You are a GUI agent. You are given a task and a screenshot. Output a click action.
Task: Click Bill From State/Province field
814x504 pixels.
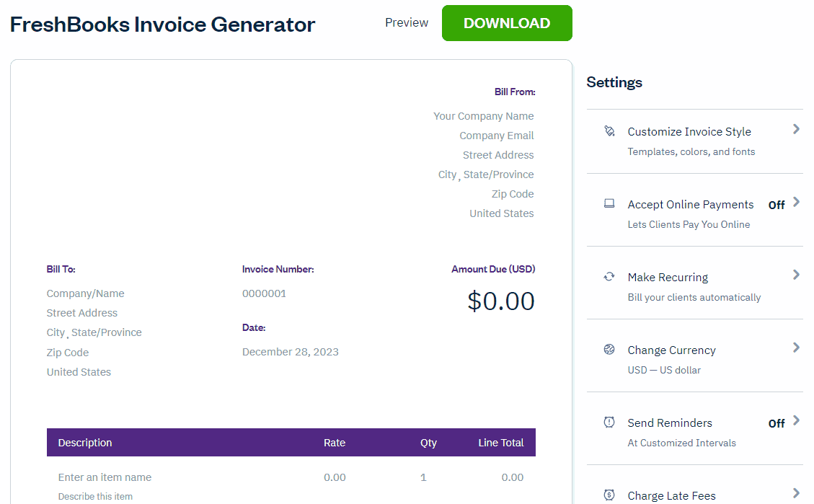(498, 174)
